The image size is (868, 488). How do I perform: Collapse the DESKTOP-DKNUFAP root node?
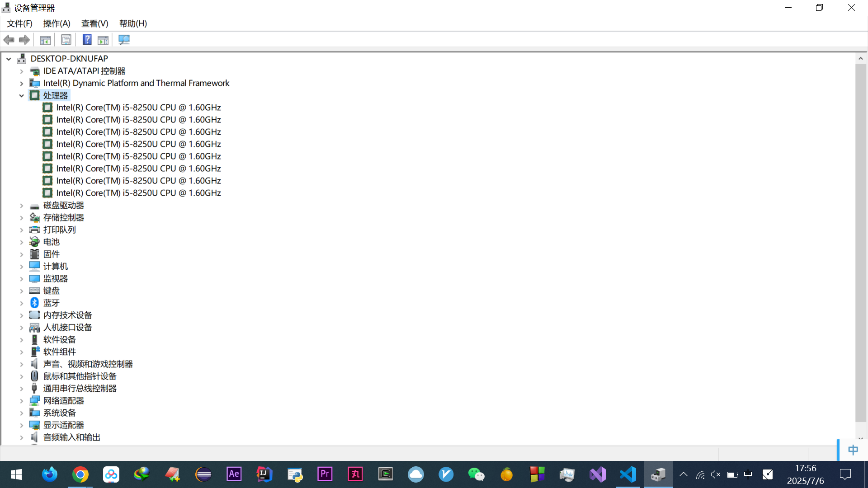9,59
